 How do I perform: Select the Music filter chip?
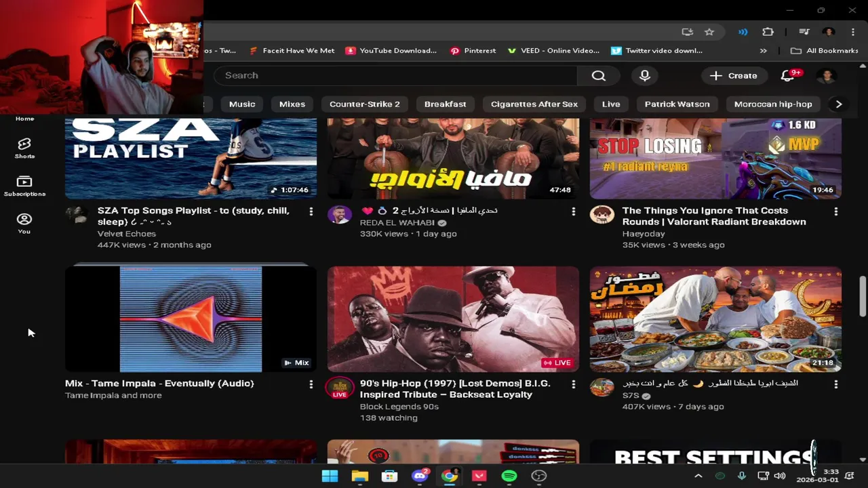click(242, 104)
